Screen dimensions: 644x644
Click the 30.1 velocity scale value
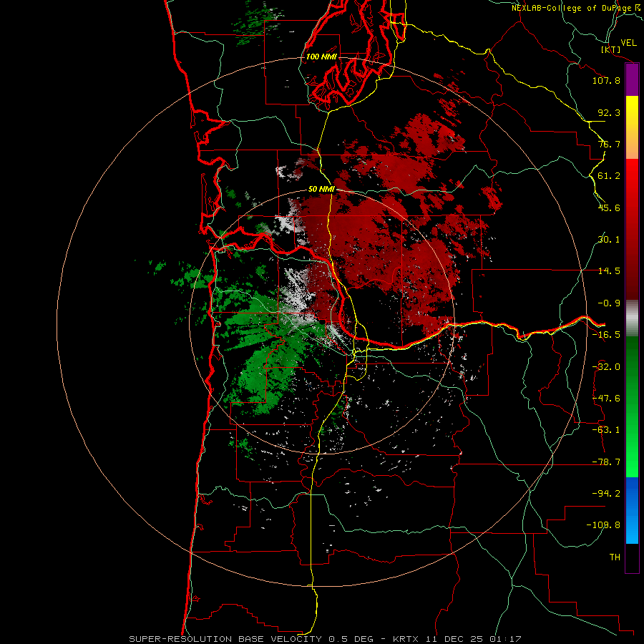coord(609,240)
